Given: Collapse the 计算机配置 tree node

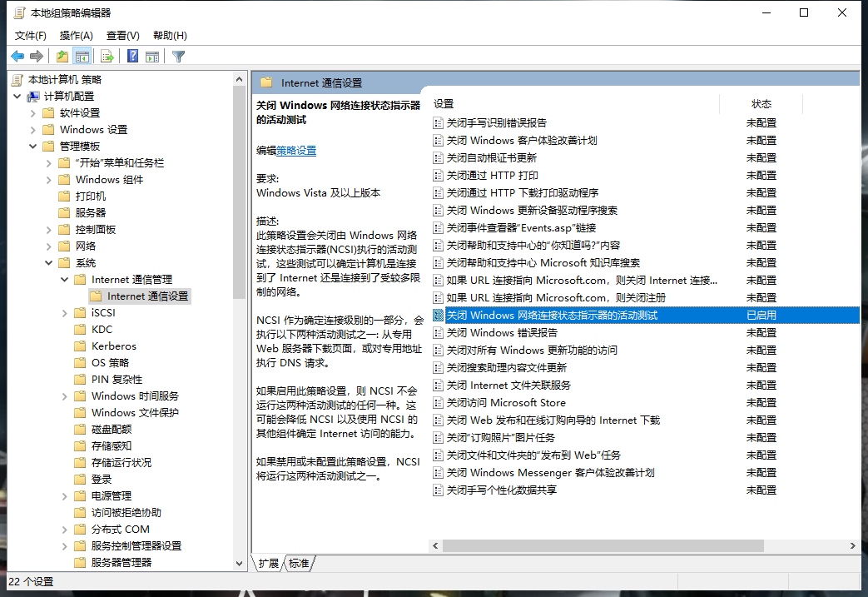Looking at the screenshot, I should pos(17,97).
